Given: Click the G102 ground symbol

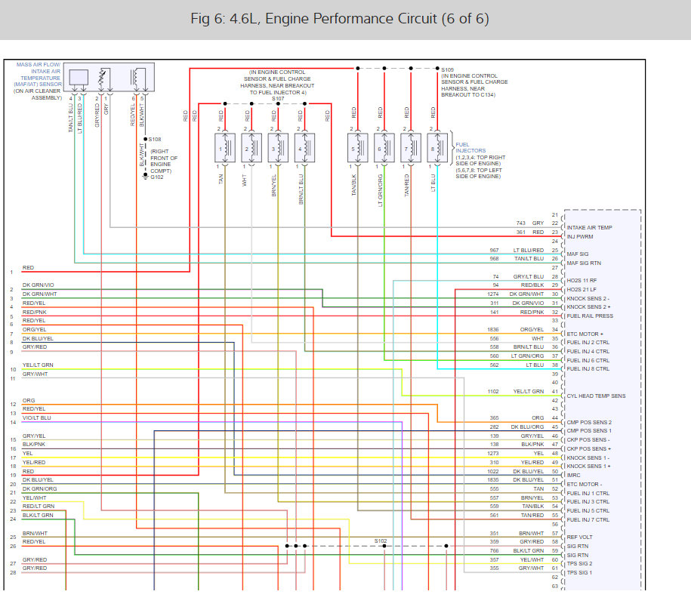Looking at the screenshot, I should pos(146,176).
